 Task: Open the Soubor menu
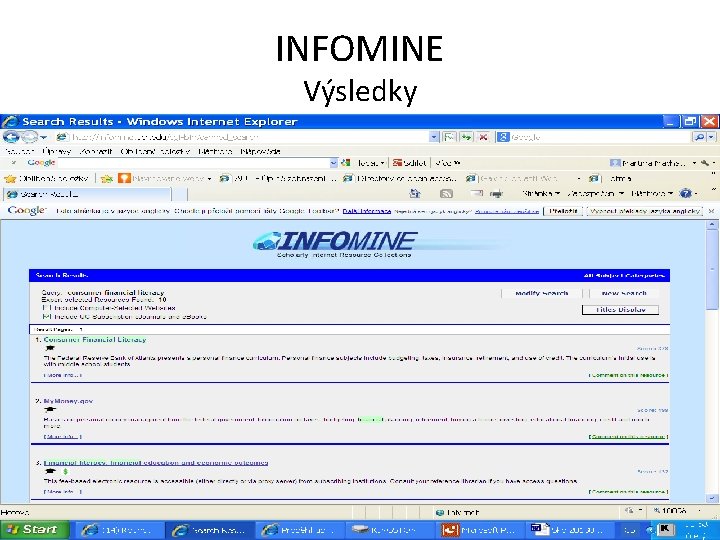(19, 151)
